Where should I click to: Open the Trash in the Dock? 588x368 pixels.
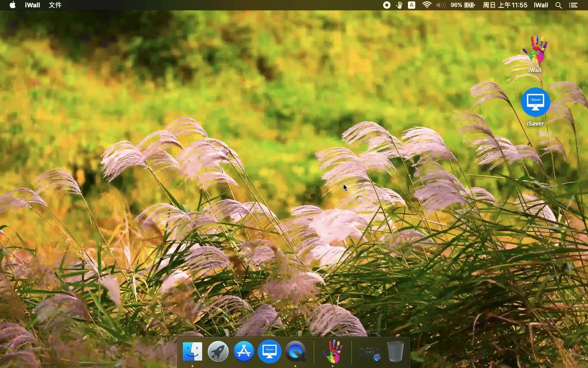(x=396, y=352)
